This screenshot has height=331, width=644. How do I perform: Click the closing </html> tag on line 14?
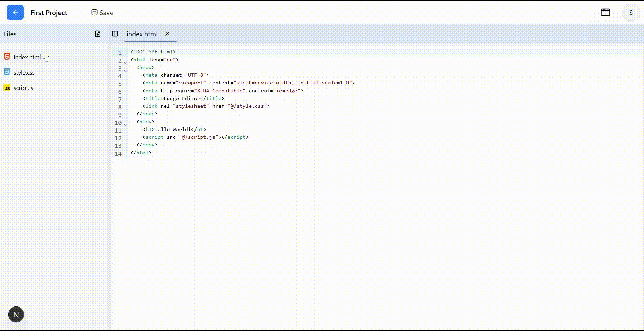click(x=141, y=153)
